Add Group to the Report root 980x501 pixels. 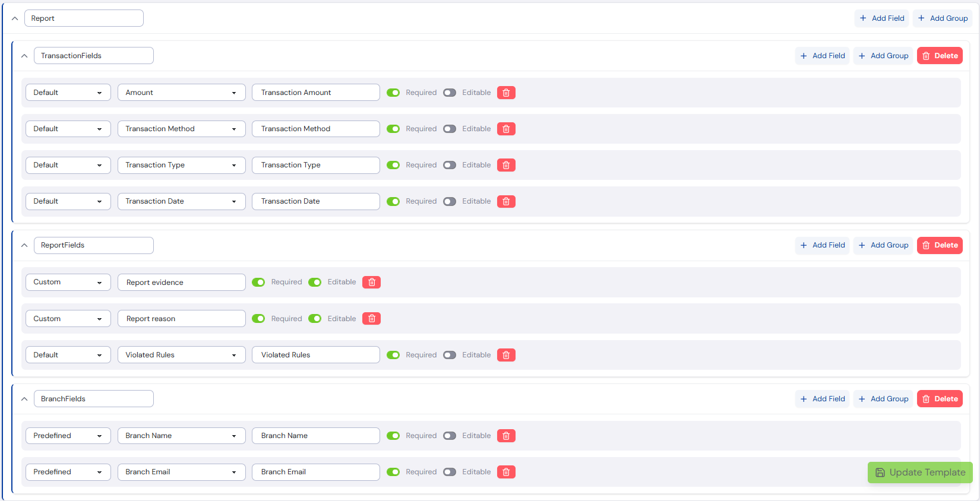[x=943, y=18]
